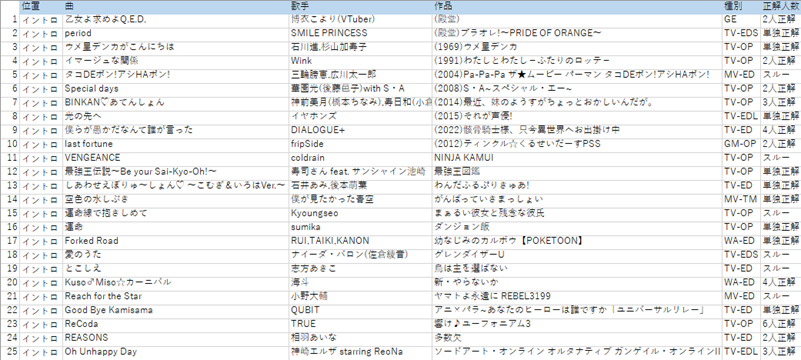This screenshot has width=801, height=360.
Task: Click the artist cell 'Wink'
Action: tap(361, 61)
